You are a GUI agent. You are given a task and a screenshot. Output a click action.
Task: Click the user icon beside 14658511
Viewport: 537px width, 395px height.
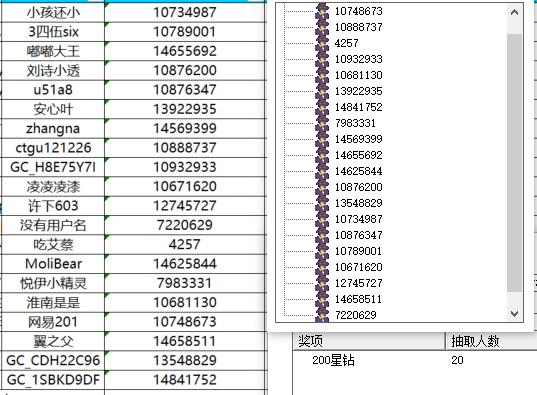322,299
